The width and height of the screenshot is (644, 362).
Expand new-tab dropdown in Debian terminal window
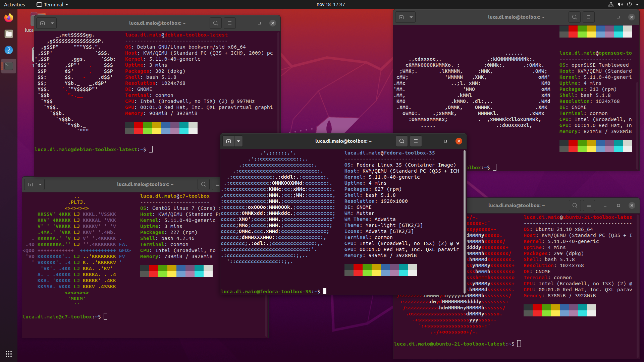click(52, 23)
